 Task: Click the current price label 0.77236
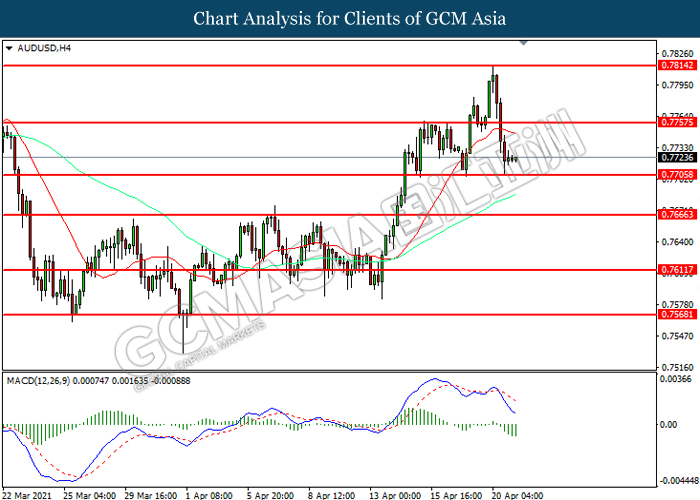coord(677,157)
